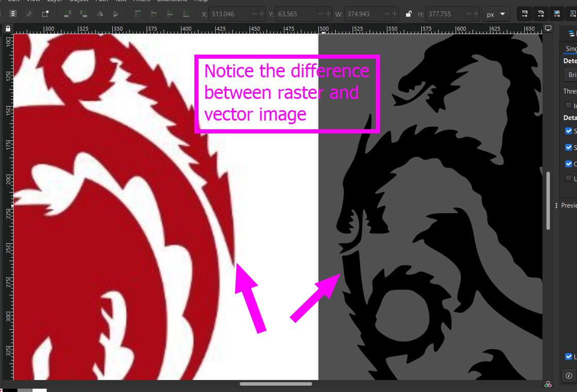Flip selected object horizontally
The height and width of the screenshot is (392, 577).
tap(100, 14)
